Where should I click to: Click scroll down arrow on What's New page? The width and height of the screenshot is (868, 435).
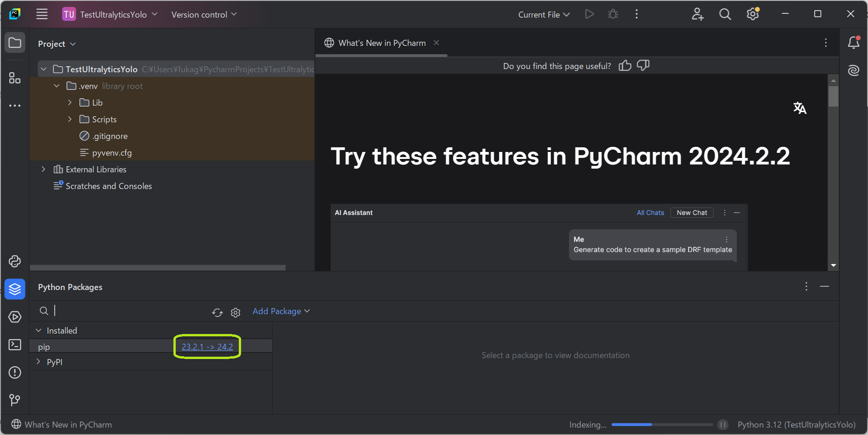[833, 265]
